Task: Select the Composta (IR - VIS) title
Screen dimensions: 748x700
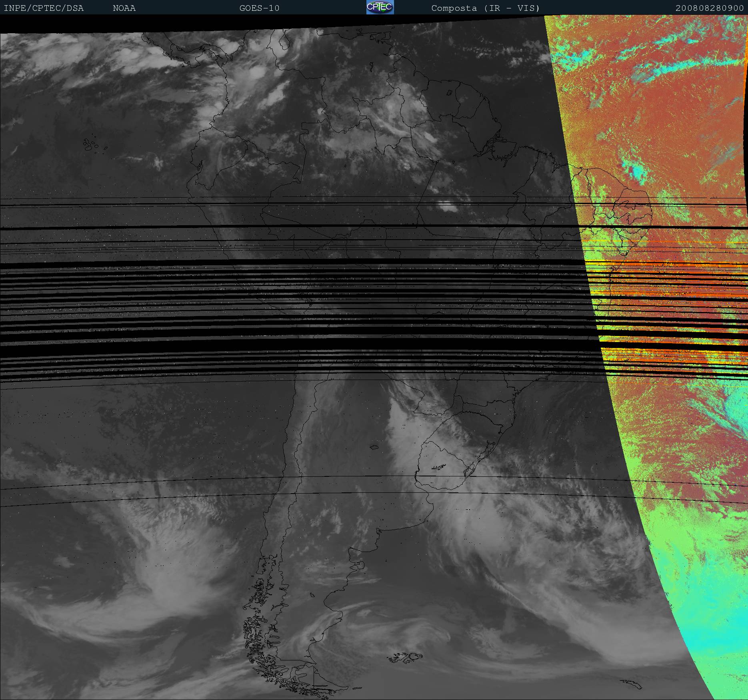Action: (485, 8)
